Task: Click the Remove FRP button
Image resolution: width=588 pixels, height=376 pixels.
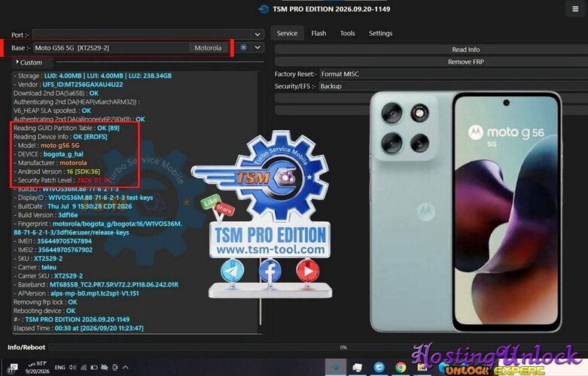Action: [431, 62]
